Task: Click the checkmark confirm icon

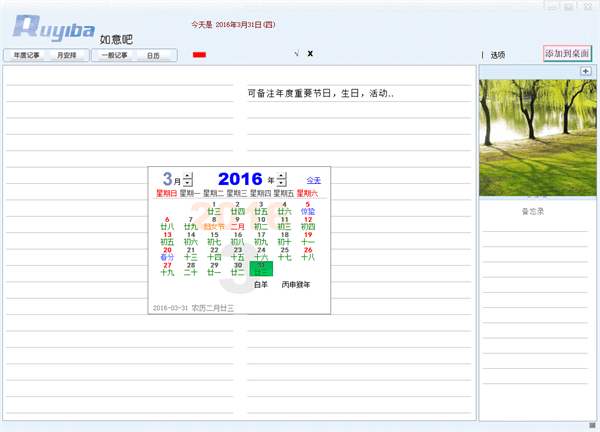Action: click(x=297, y=53)
